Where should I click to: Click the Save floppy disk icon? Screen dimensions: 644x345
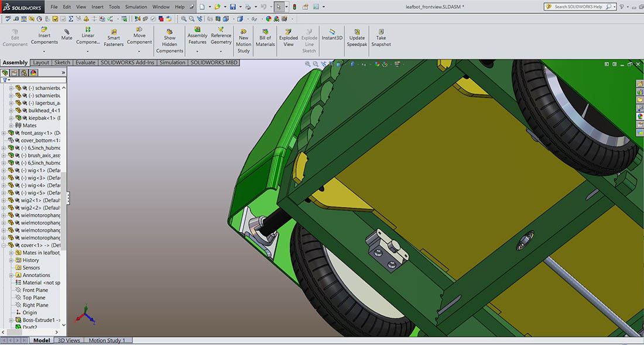(x=233, y=6)
